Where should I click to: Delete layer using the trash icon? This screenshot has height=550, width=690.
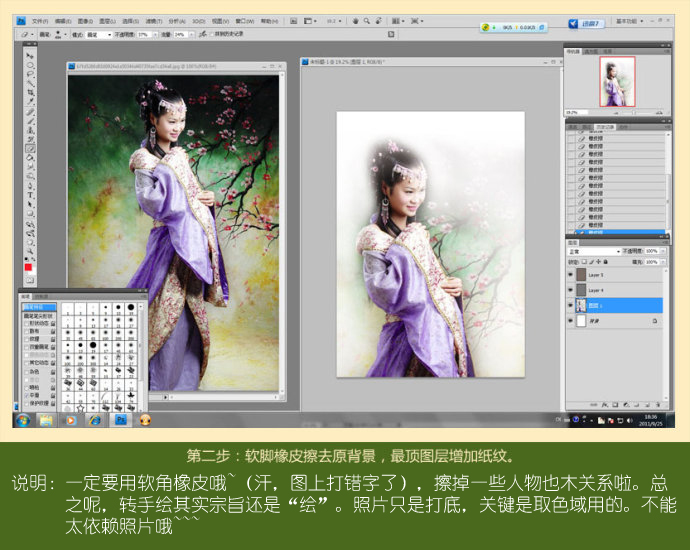(x=658, y=404)
